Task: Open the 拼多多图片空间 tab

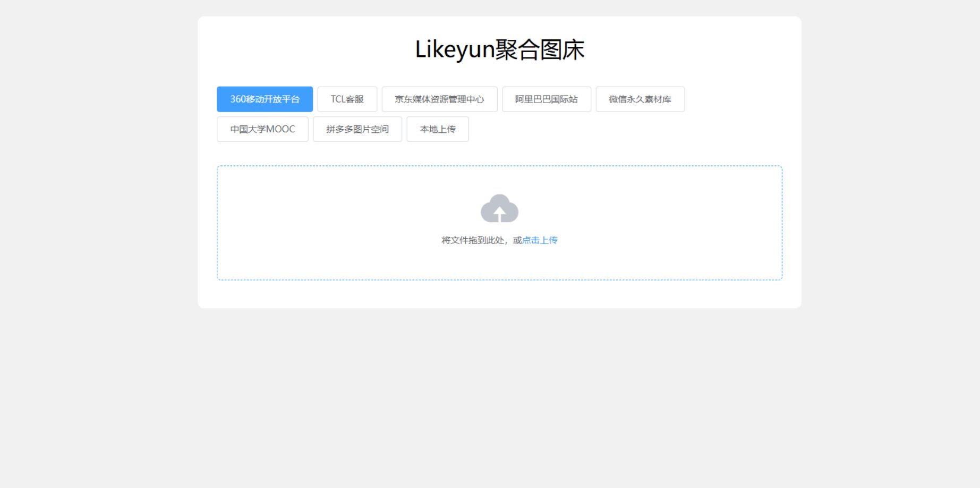Action: (357, 129)
